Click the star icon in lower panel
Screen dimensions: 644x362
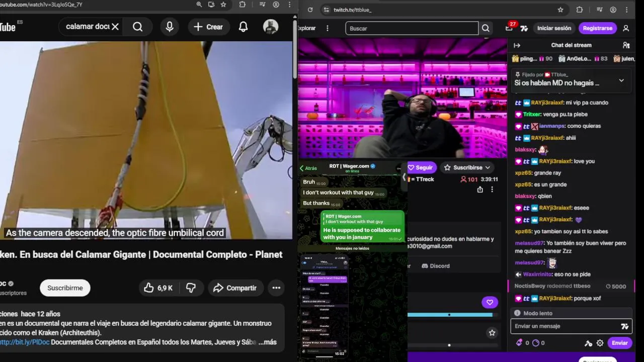point(492,333)
